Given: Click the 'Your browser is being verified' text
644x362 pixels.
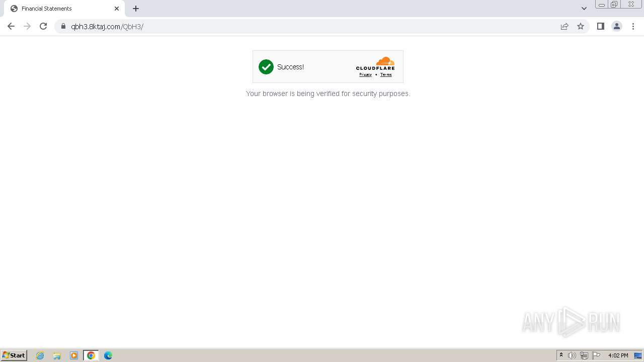Looking at the screenshot, I should (328, 94).
